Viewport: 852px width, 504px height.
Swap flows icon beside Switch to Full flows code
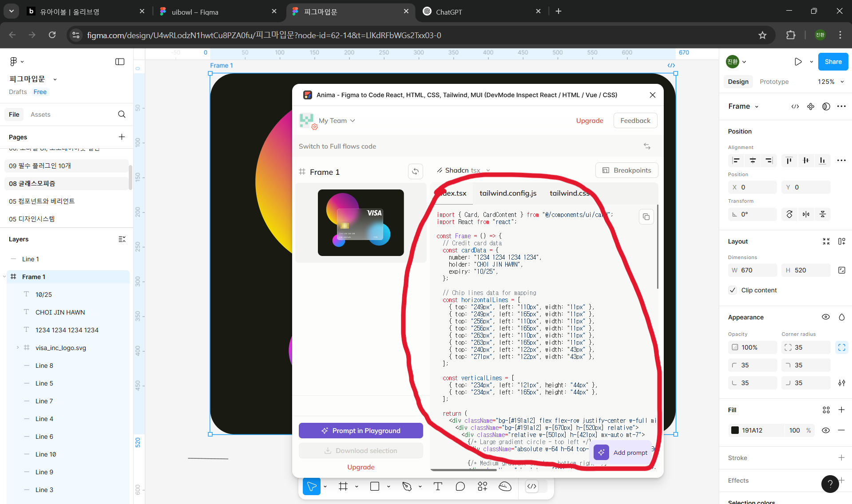coord(647,146)
